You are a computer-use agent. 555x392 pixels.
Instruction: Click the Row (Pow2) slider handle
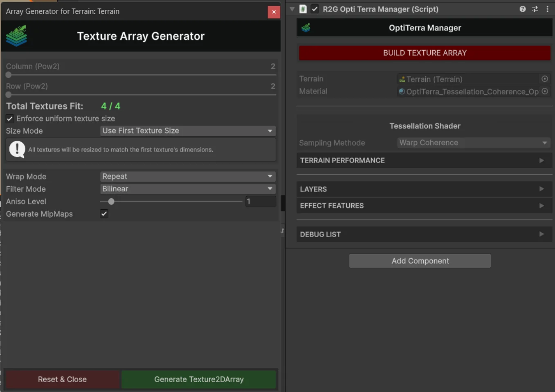click(x=9, y=95)
